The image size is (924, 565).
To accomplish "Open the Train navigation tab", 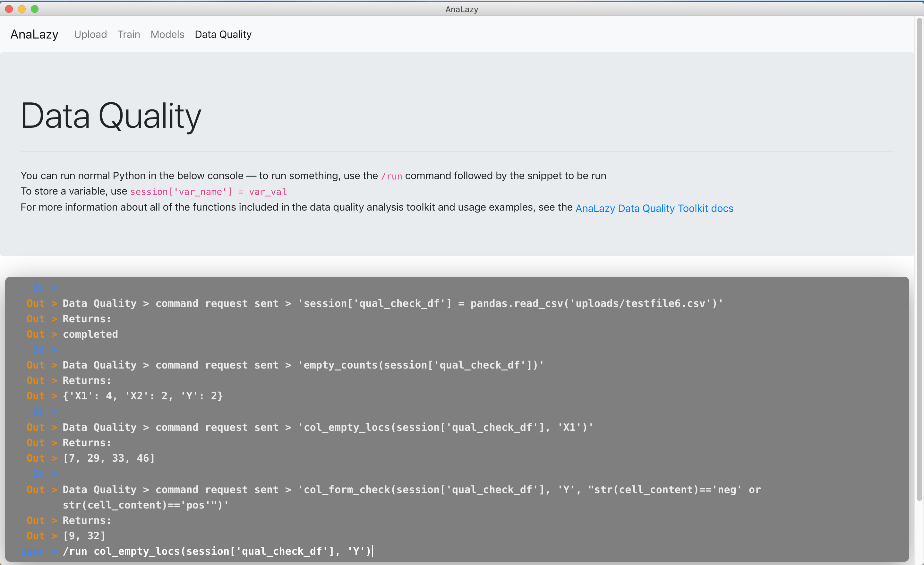I will (x=129, y=35).
